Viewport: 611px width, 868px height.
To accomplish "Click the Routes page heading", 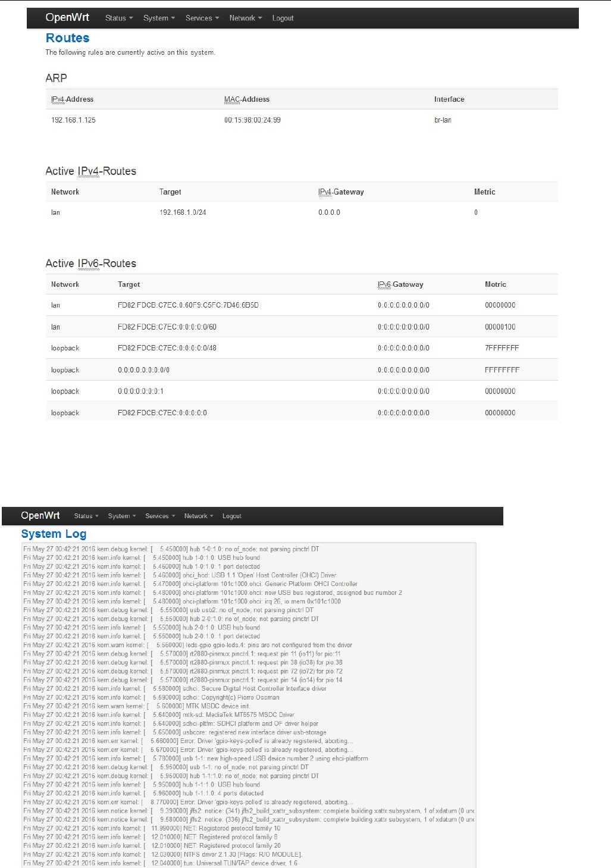I will (x=67, y=38).
